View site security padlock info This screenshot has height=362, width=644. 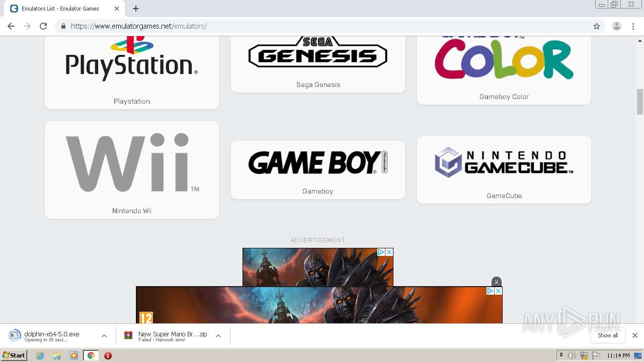click(63, 26)
